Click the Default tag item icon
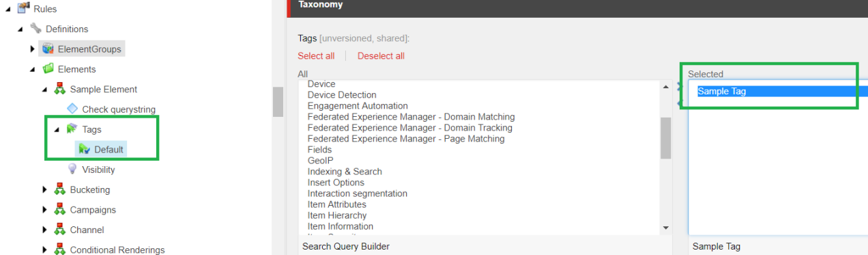 [85, 149]
